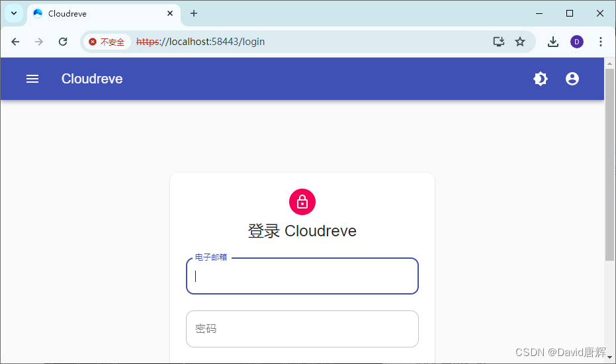Viewport: 616px width, 364px height.
Task: Click the scrollbar down arrow
Action: click(x=609, y=357)
